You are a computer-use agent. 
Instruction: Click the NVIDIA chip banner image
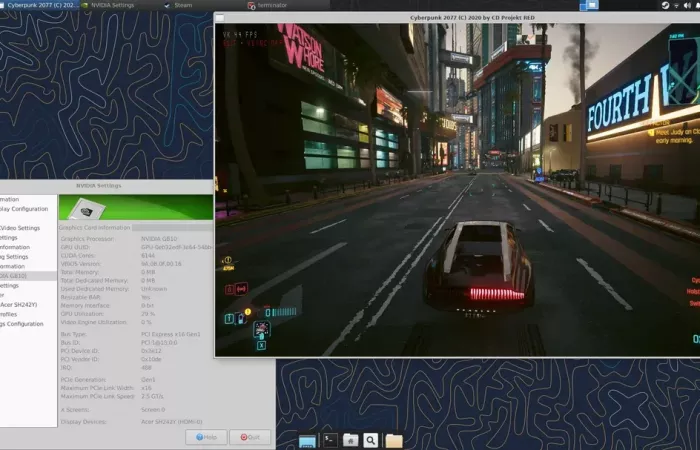pos(136,207)
